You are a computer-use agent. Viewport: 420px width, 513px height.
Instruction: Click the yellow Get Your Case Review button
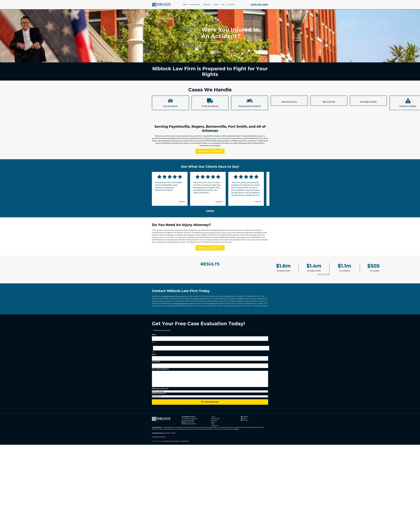click(210, 402)
